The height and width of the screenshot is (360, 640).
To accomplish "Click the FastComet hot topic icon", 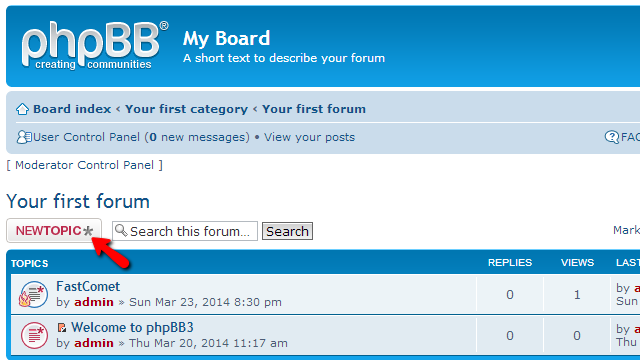I will coord(33,294).
